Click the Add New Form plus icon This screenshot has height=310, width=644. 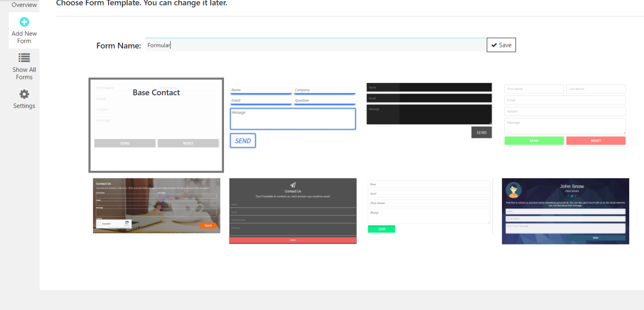(x=24, y=22)
